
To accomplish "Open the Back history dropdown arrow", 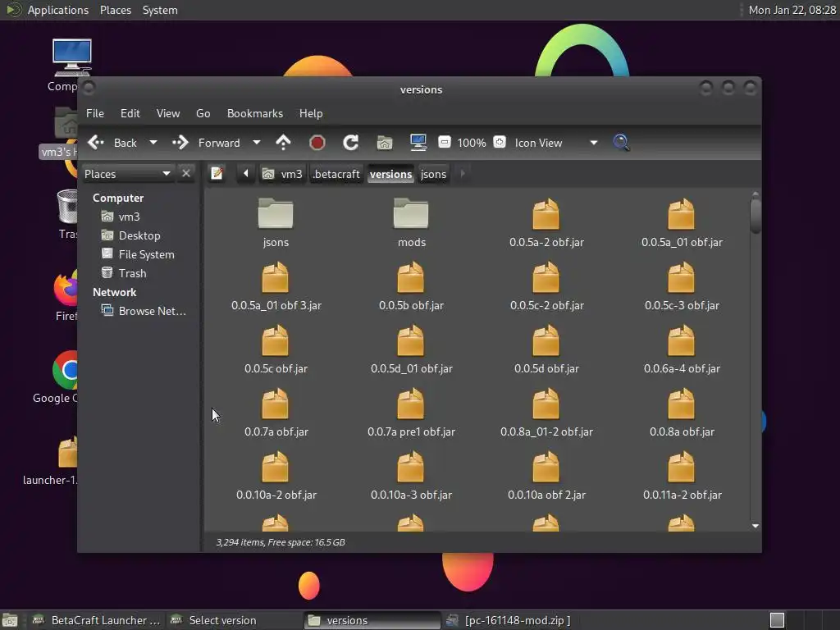I will 153,143.
